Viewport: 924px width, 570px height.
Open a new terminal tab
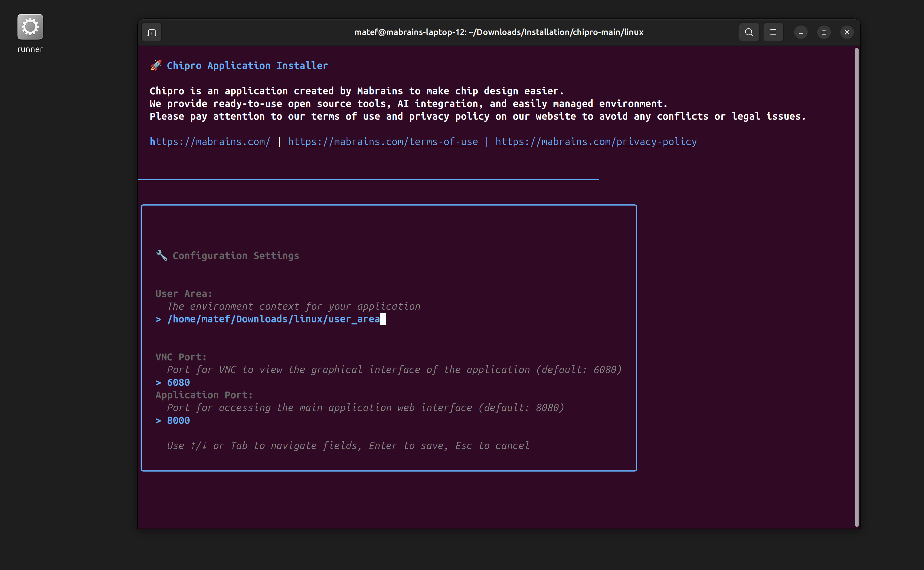pos(152,33)
